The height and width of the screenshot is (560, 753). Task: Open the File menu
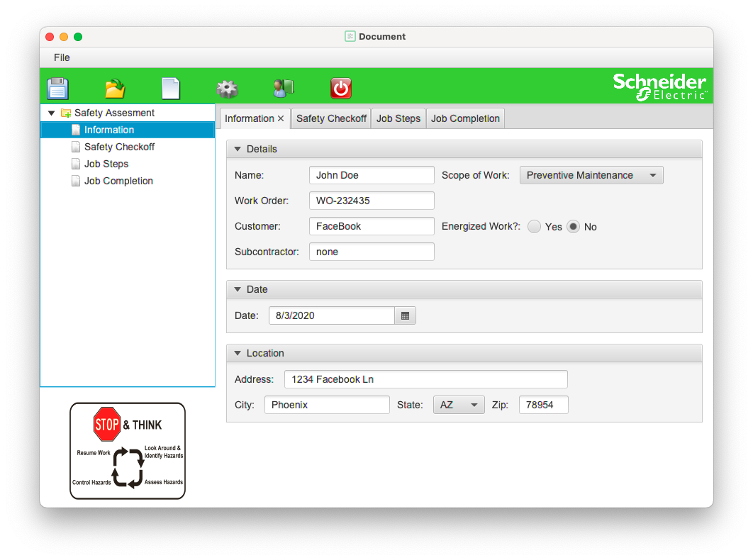(62, 57)
